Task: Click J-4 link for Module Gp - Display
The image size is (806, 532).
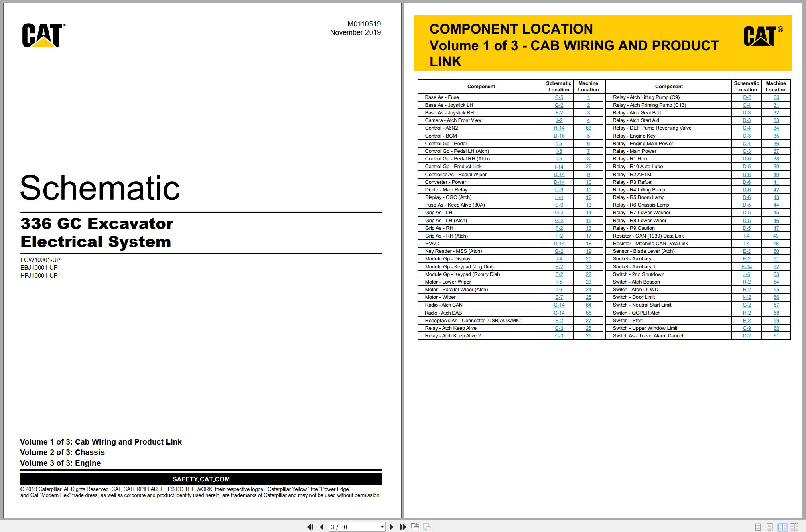Action: pos(559,259)
